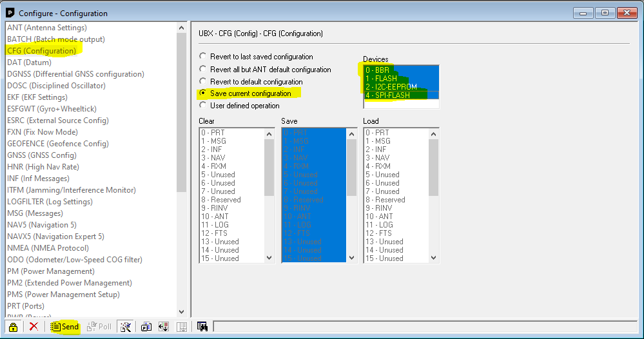Select Revert to default configuration option

[x=251, y=82]
